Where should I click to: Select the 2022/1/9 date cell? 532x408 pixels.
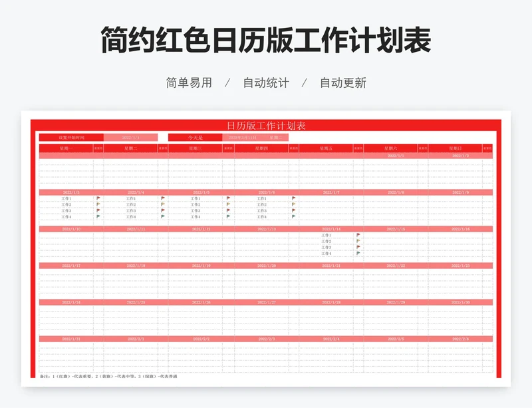pos(460,192)
